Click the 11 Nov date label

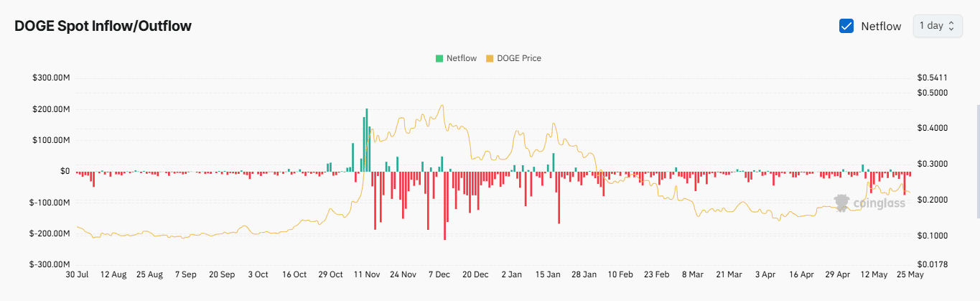point(367,274)
